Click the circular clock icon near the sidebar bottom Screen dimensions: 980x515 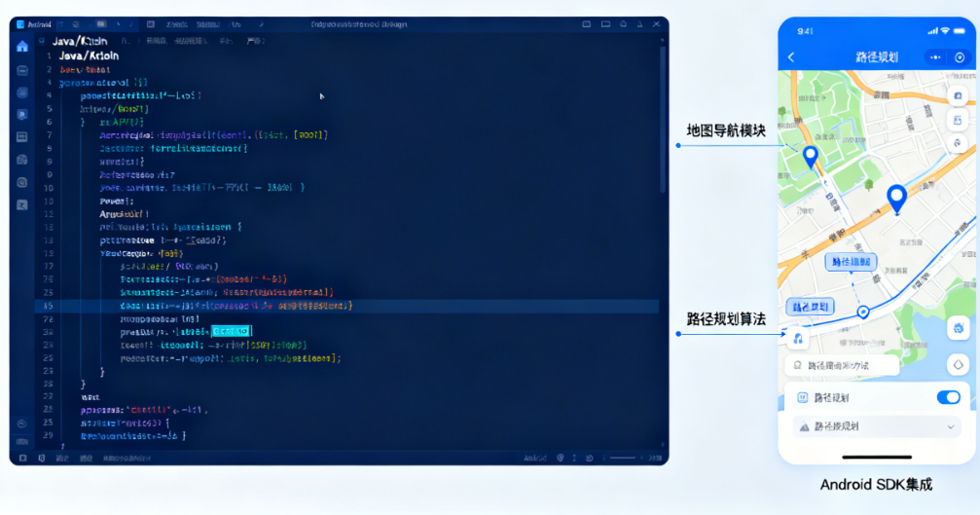21,423
